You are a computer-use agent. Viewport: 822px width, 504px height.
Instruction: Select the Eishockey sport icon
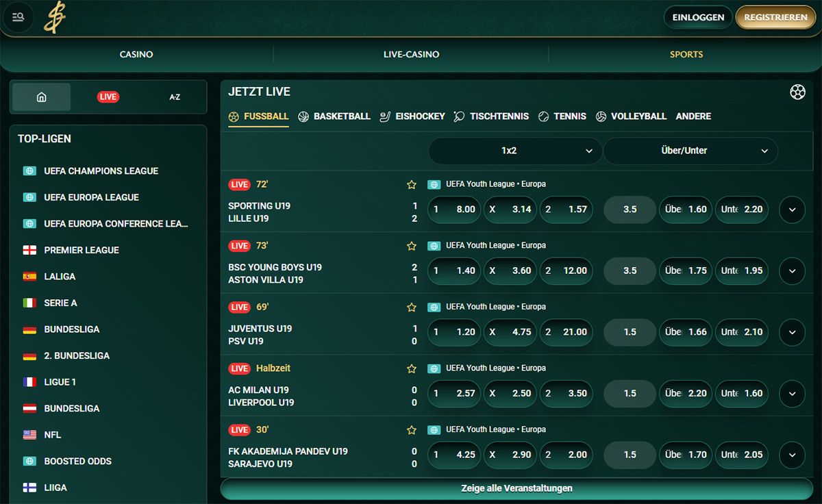(x=385, y=116)
